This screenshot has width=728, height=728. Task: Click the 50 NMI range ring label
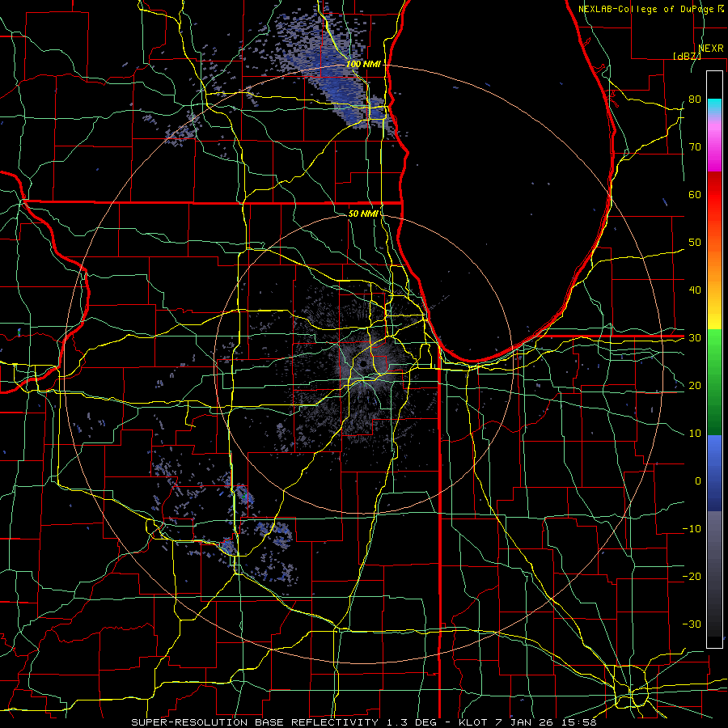pos(363,214)
